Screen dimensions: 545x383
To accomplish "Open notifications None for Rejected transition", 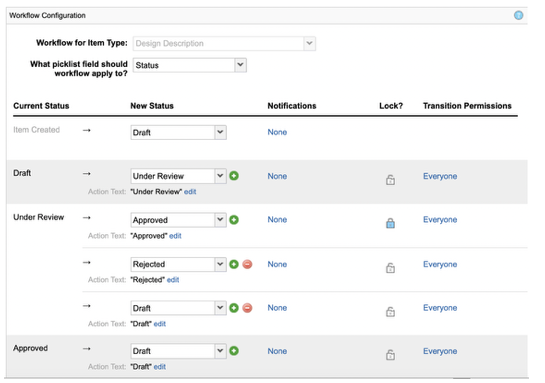I will pos(277,264).
